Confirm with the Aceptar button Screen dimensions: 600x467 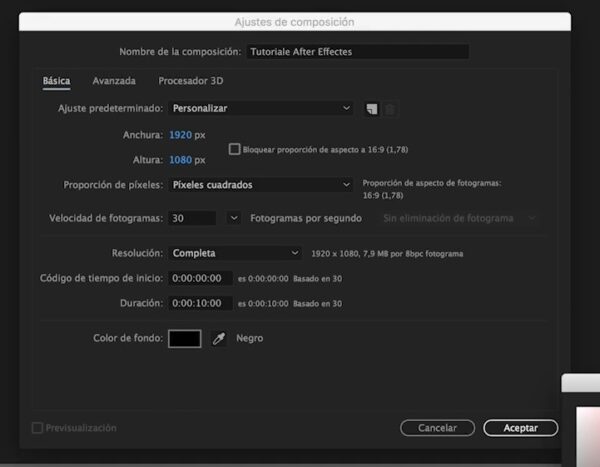tap(520, 428)
